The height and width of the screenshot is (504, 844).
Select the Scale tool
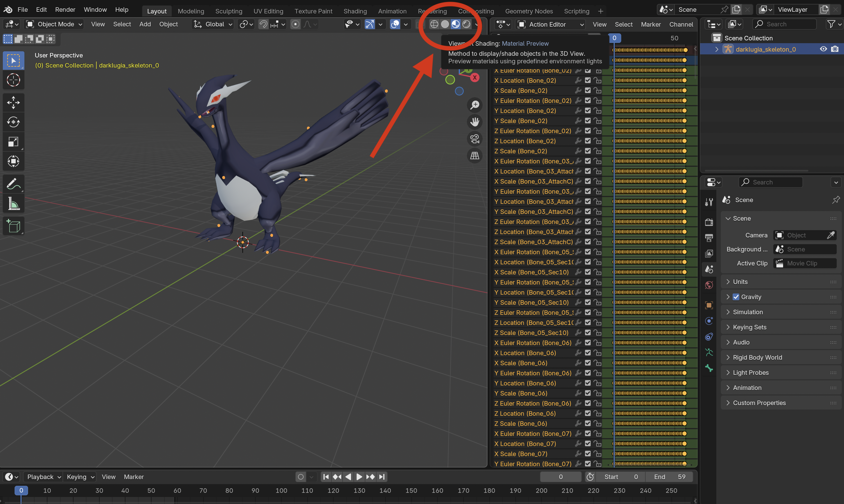(x=13, y=142)
